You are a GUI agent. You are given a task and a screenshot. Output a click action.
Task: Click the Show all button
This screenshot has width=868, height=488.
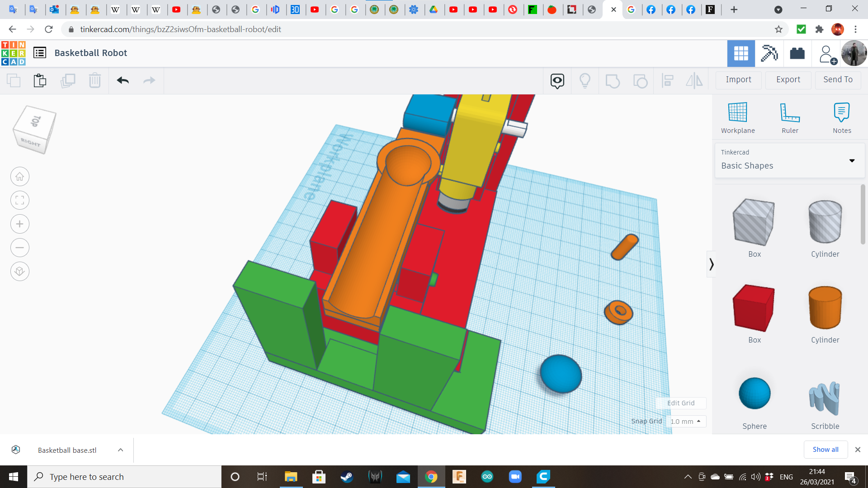826,449
